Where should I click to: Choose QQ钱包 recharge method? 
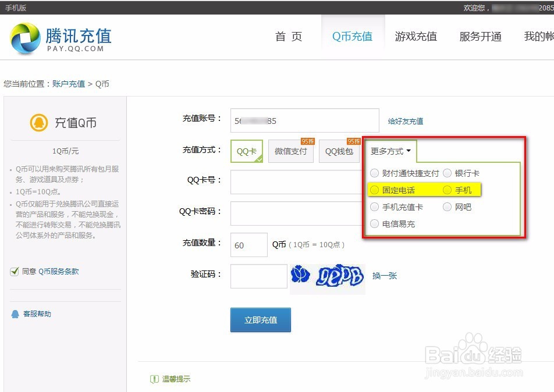click(339, 151)
